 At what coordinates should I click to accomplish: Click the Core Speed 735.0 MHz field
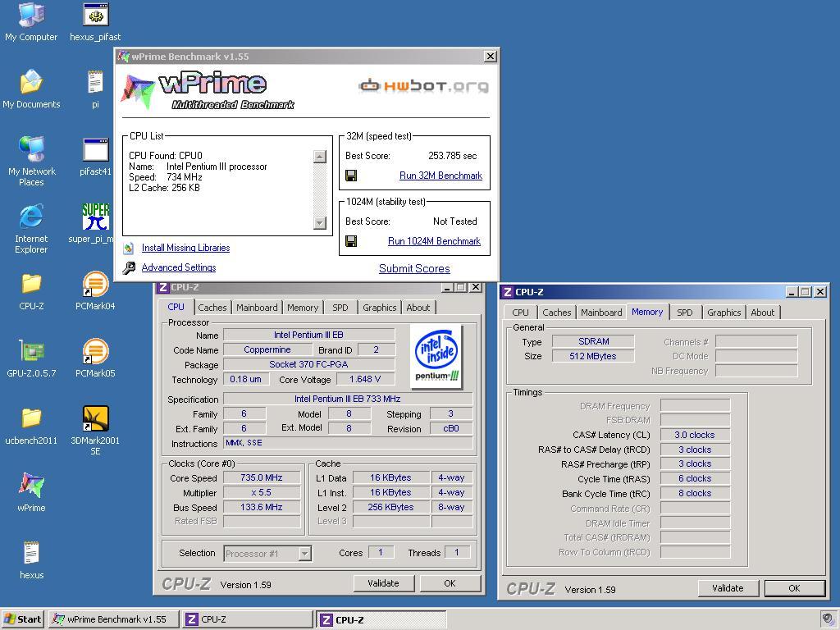(x=262, y=478)
